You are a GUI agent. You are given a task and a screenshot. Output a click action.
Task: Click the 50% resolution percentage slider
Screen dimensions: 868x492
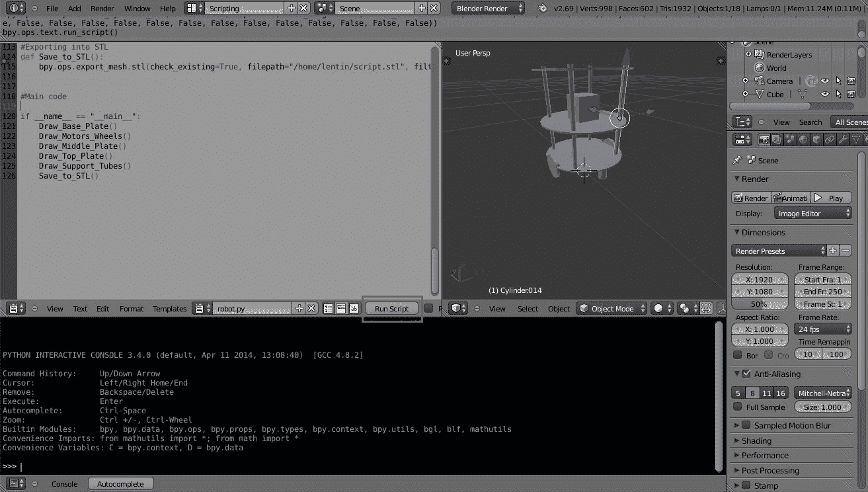point(760,304)
